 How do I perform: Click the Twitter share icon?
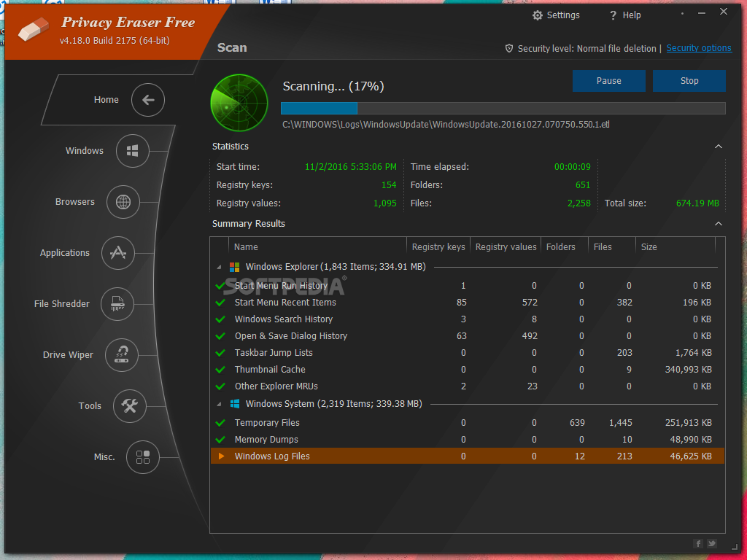(x=712, y=543)
